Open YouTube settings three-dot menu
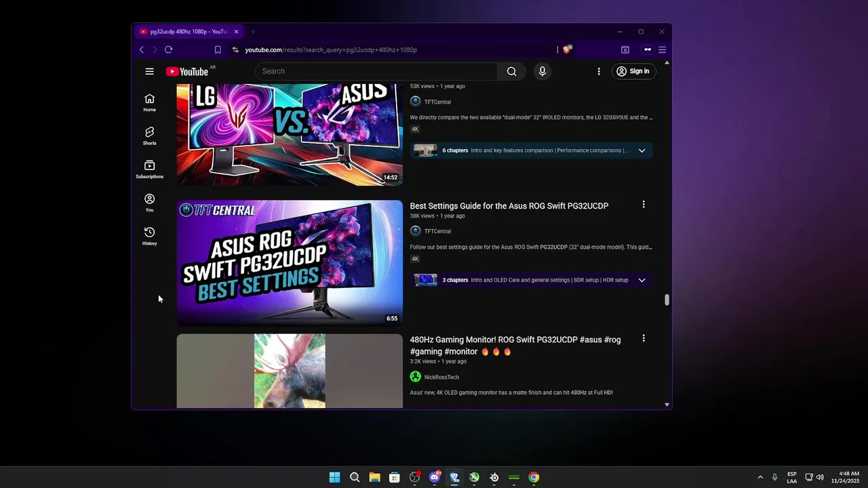Screen dimensions: 868x488 (599, 71)
